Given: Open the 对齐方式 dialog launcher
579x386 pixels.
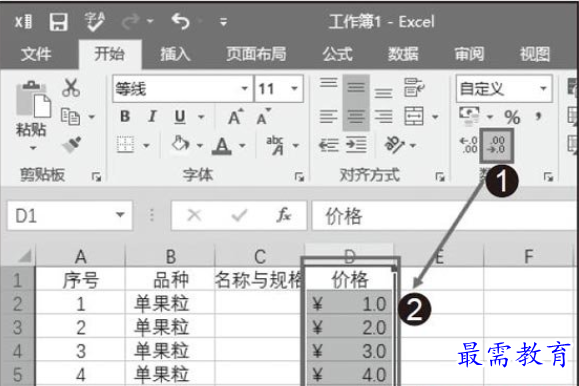Looking at the screenshot, I should 440,177.
